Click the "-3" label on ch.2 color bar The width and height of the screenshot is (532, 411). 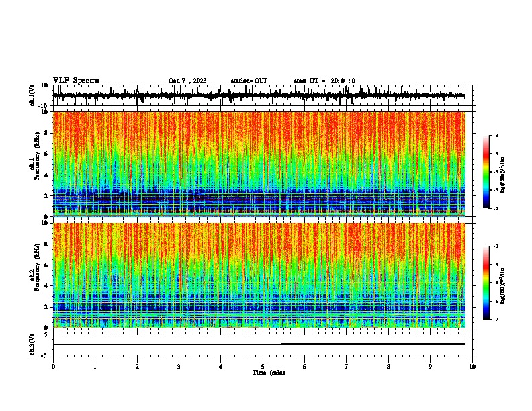495,246
